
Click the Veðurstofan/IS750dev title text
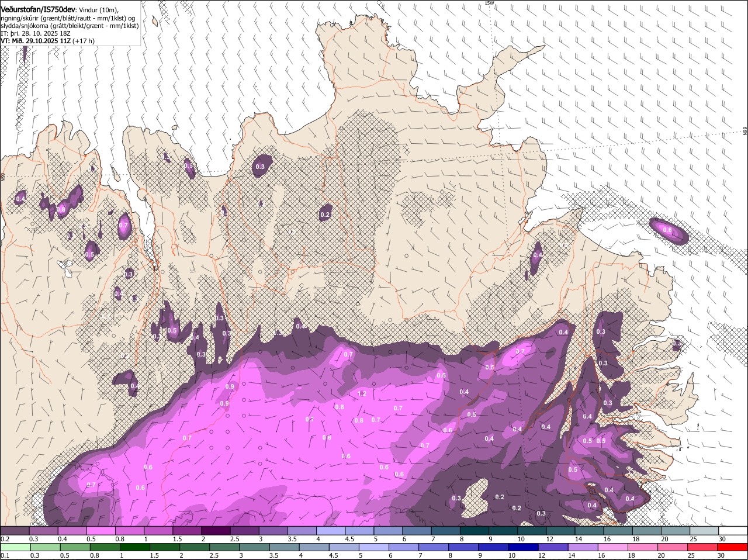coord(38,10)
